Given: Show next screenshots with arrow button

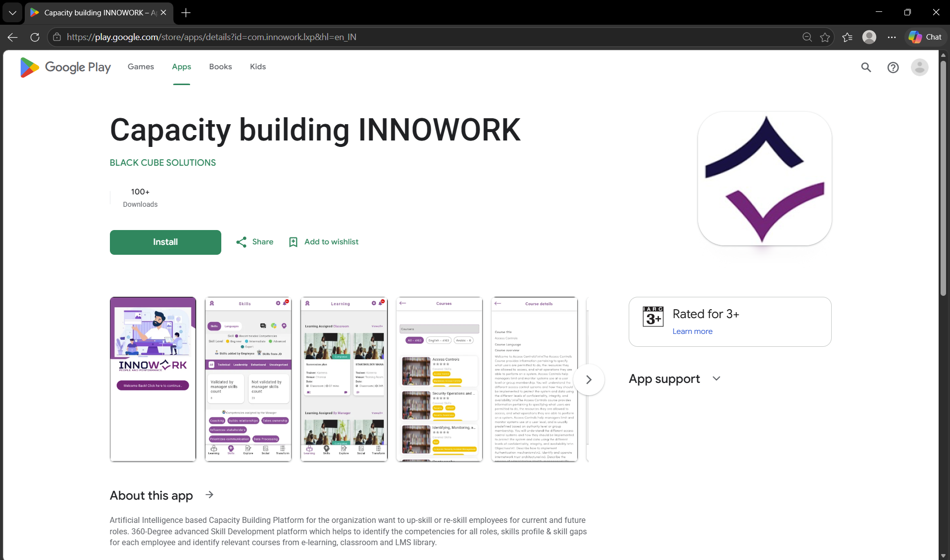Looking at the screenshot, I should pos(589,379).
